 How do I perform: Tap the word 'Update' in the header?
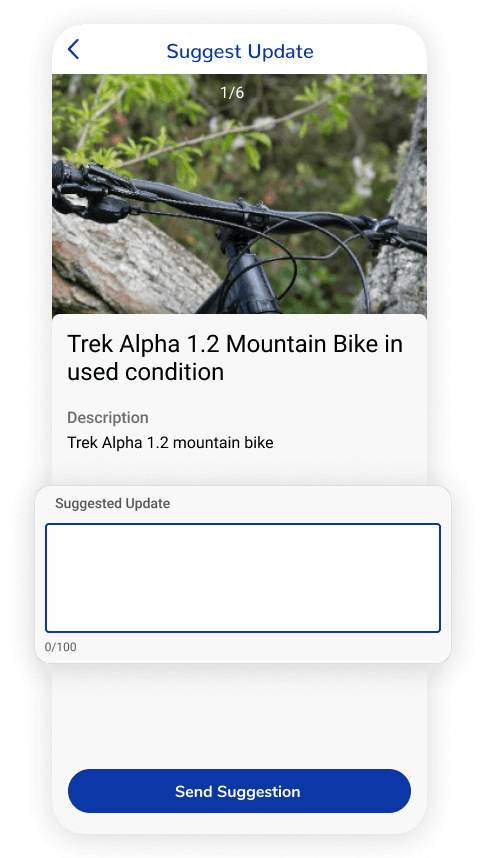click(x=280, y=52)
